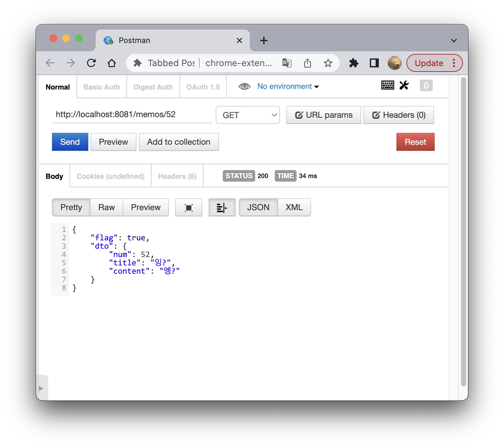The height and width of the screenshot is (448, 504).
Task: Choose JSON response format
Action: pos(258,207)
